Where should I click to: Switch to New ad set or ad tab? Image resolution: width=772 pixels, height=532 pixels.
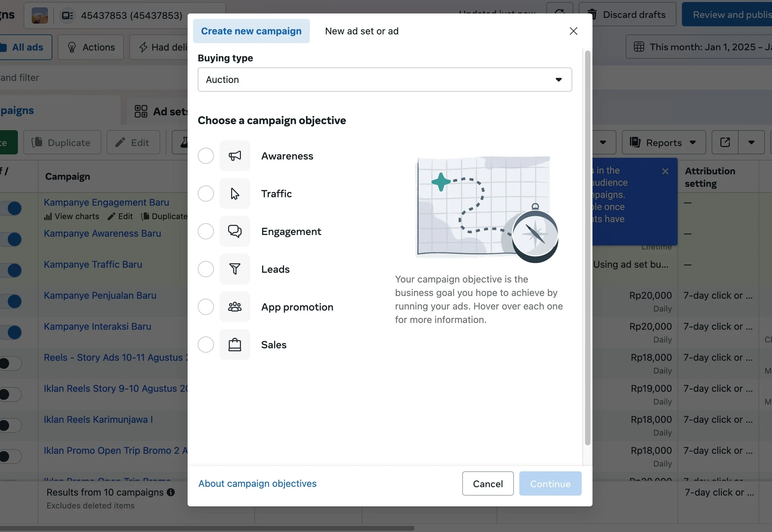[x=362, y=31]
